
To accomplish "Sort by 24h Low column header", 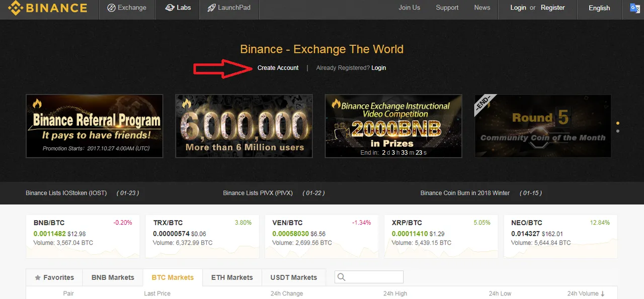I will tap(500, 293).
